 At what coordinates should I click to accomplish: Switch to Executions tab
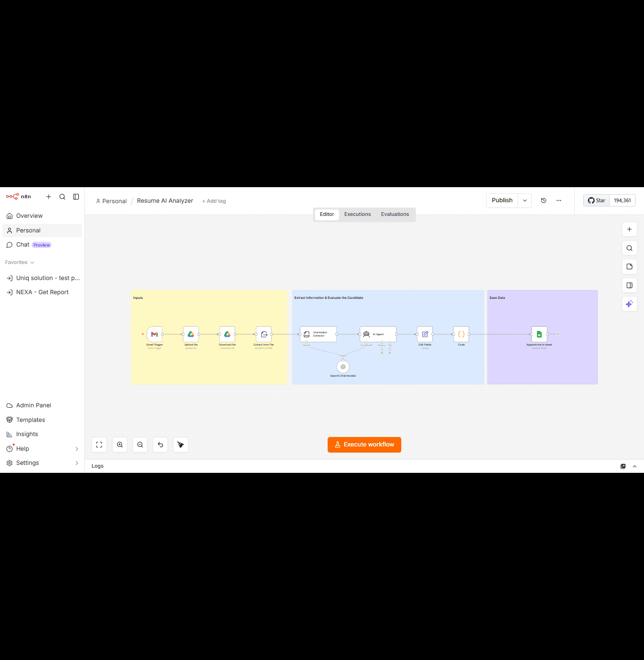[x=357, y=214]
